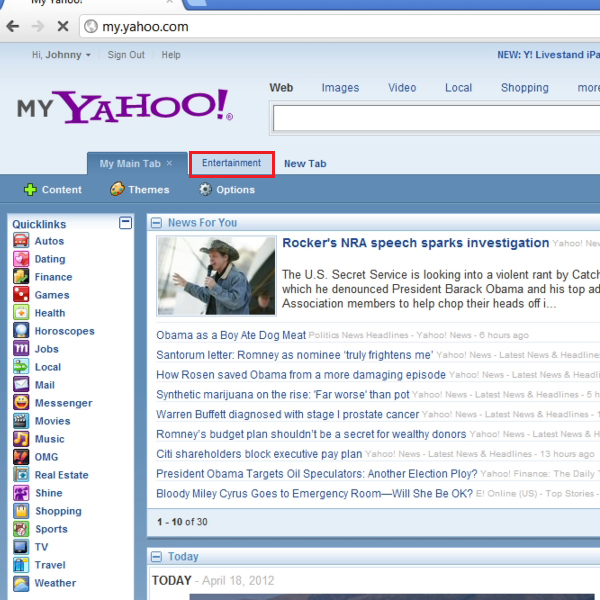
Task: Click the Shine quicklink icon
Action: pos(21,492)
